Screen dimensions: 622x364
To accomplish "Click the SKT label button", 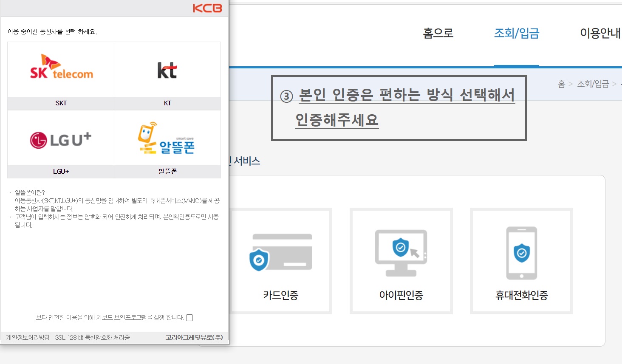I will [61, 103].
